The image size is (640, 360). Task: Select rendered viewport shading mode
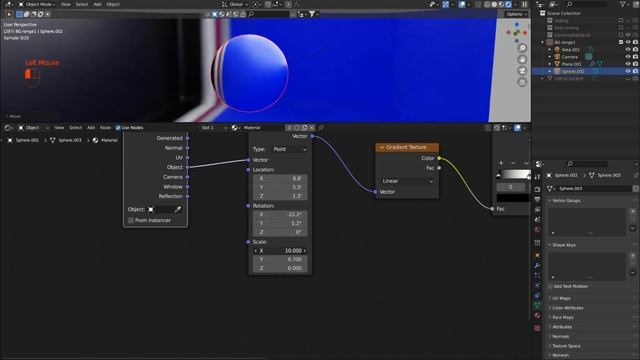[508, 4]
